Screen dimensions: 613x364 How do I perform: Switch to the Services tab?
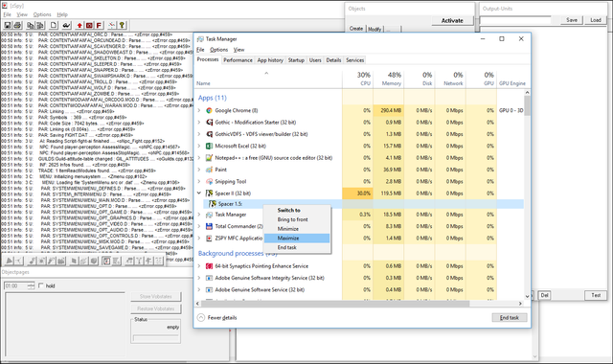[355, 60]
